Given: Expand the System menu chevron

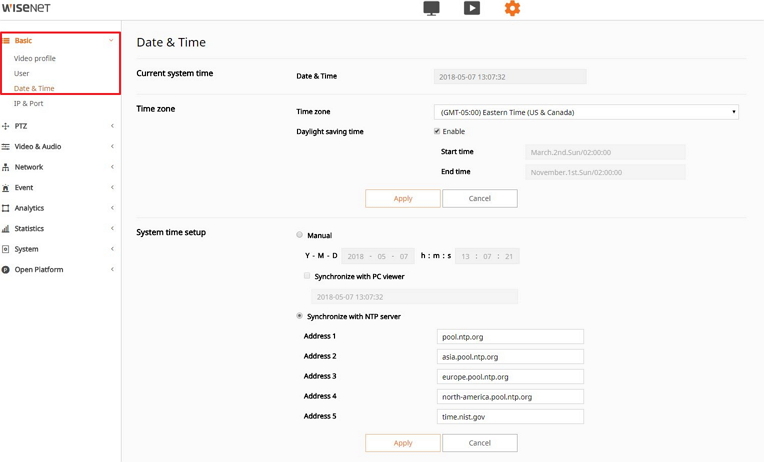Looking at the screenshot, I should (112, 249).
